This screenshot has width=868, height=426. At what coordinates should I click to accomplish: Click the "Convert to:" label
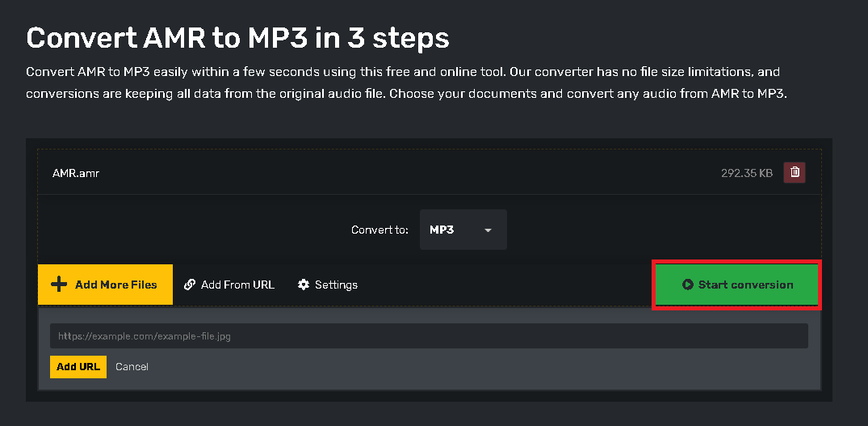click(x=379, y=230)
